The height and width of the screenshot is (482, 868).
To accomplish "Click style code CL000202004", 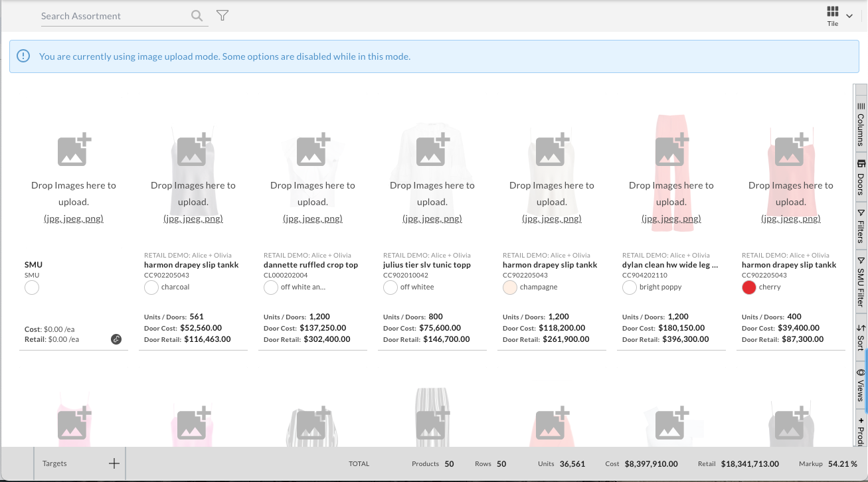I will [286, 275].
